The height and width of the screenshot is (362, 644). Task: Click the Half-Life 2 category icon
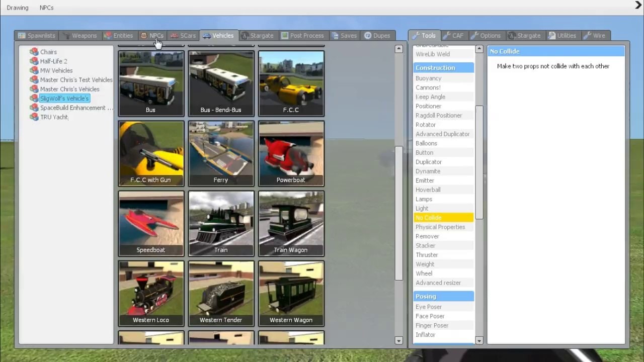coord(34,61)
